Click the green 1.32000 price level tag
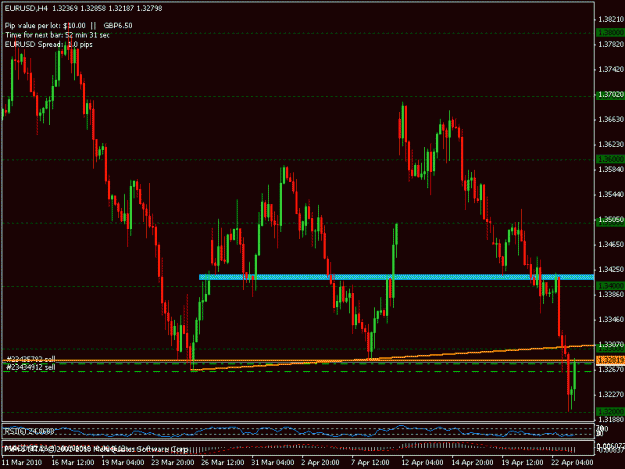The image size is (625, 469). tap(610, 411)
